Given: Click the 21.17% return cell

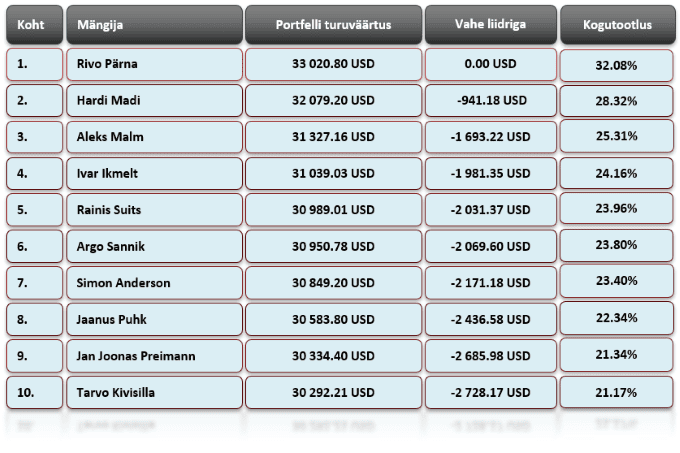Looking at the screenshot, I should [617, 391].
